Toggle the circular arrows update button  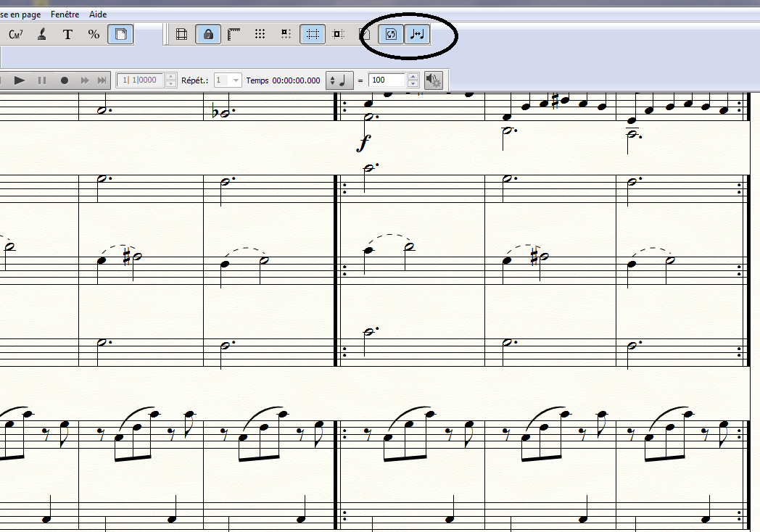(x=391, y=34)
